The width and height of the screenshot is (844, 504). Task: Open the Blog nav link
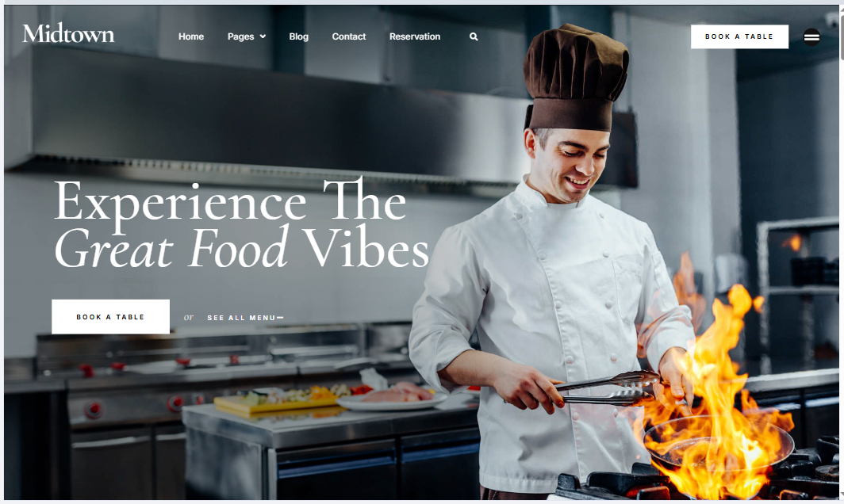299,36
